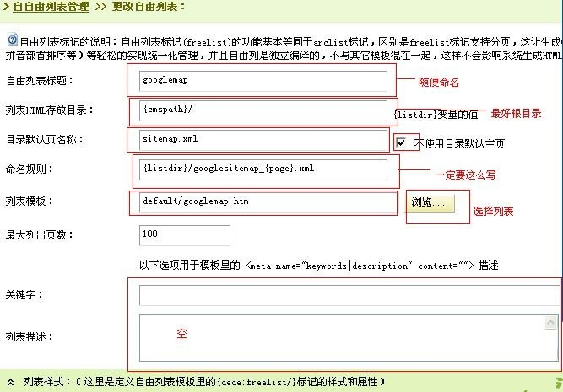Image resolution: width=563 pixels, height=392 pixels.
Task: Click the scrollbar of the 列表描述 textarea
Action: [554, 336]
